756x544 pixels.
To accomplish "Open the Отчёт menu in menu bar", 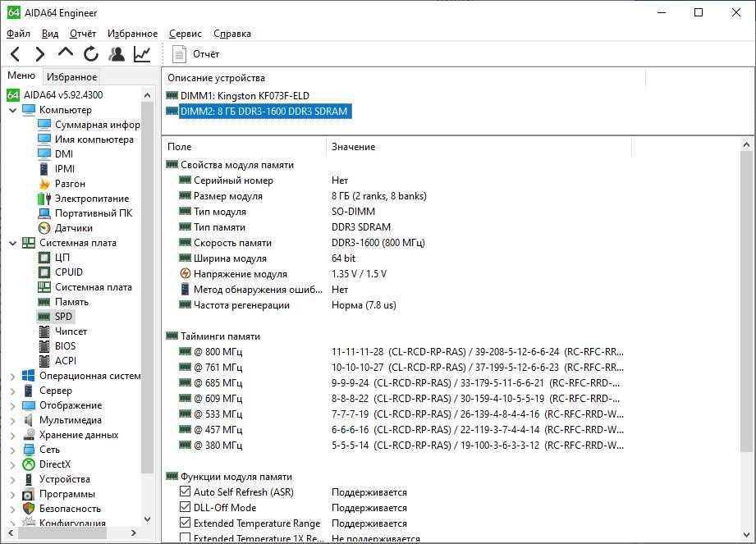I will tap(83, 34).
